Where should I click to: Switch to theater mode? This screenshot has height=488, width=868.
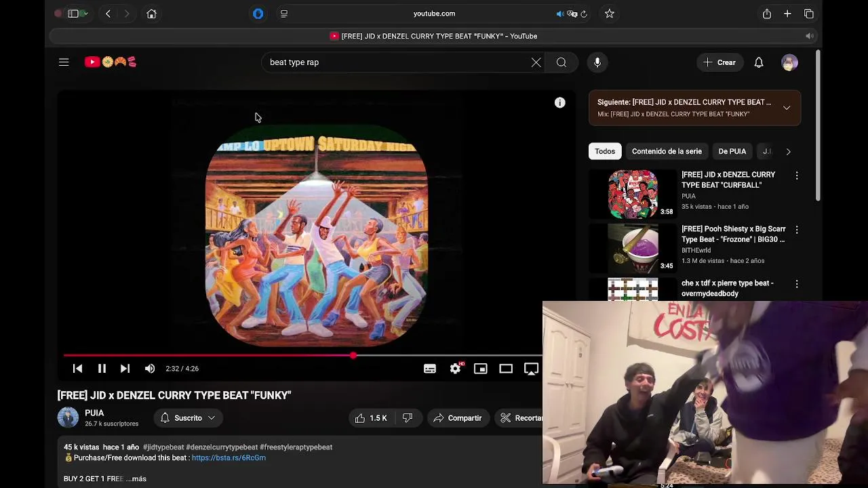point(506,369)
